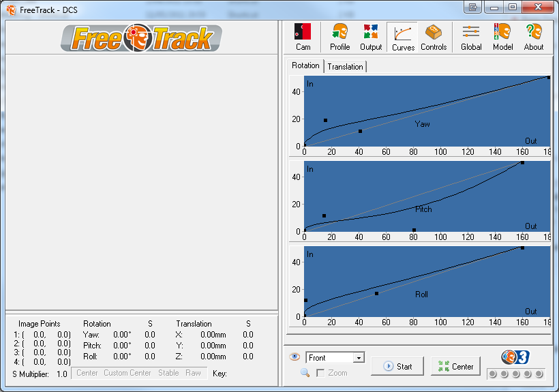Click the Image Points heading
This screenshot has height=392, width=559.
click(x=40, y=324)
